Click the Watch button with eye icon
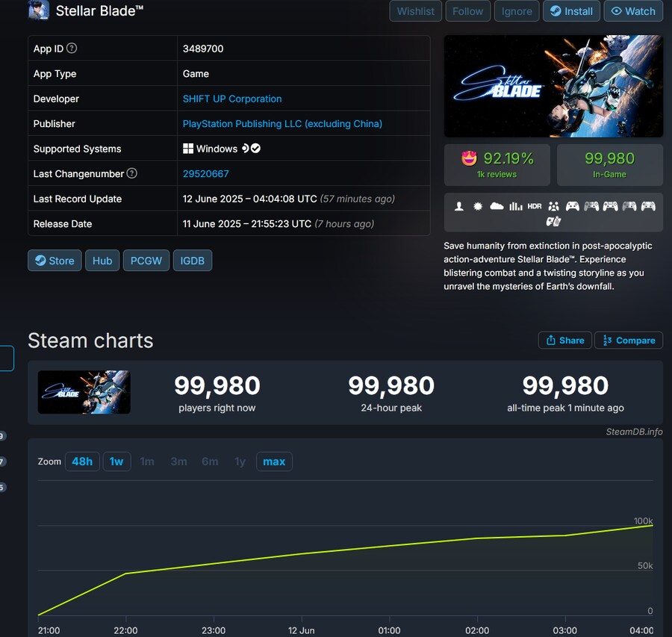The image size is (672, 637). pyautogui.click(x=633, y=11)
